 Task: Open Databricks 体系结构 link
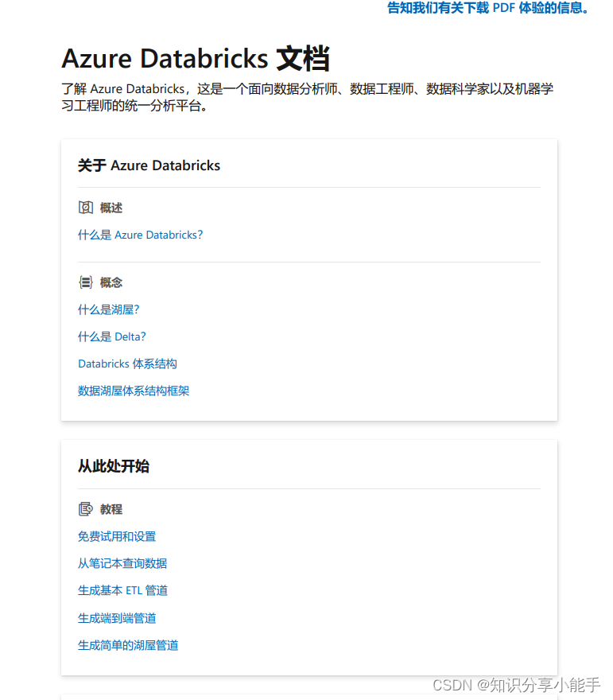coord(127,364)
